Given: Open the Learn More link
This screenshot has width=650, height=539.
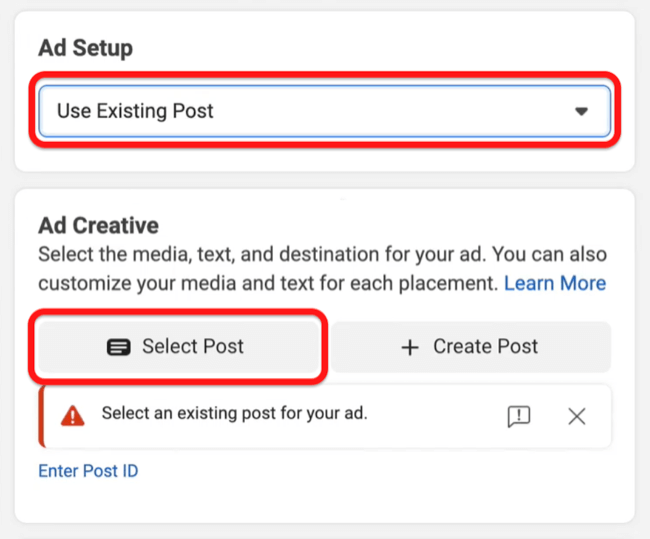Looking at the screenshot, I should point(555,284).
